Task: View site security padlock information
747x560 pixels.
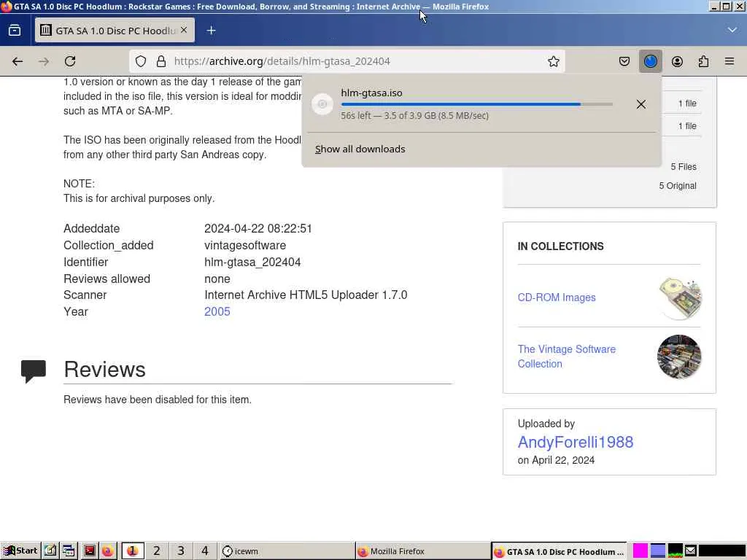Action: pyautogui.click(x=161, y=61)
